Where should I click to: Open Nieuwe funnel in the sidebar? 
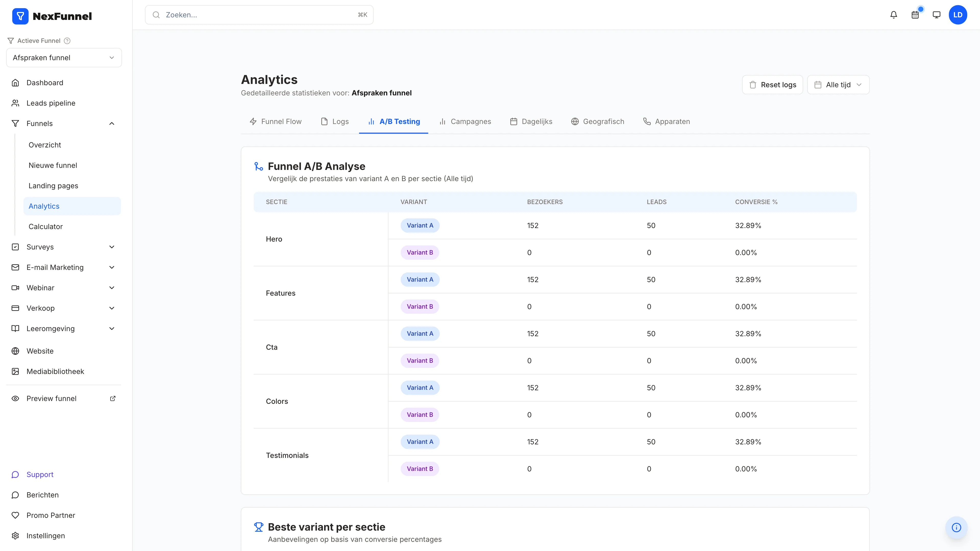pyautogui.click(x=72, y=165)
